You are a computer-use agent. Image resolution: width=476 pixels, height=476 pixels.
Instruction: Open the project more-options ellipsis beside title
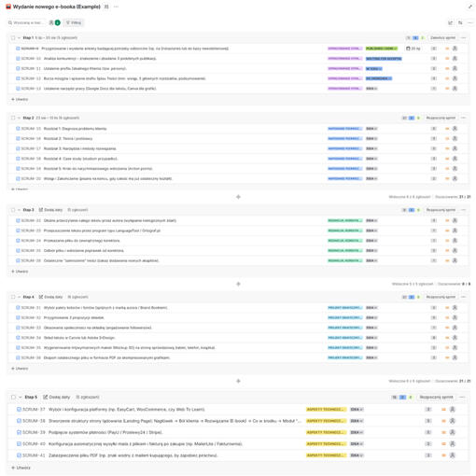point(116,7)
